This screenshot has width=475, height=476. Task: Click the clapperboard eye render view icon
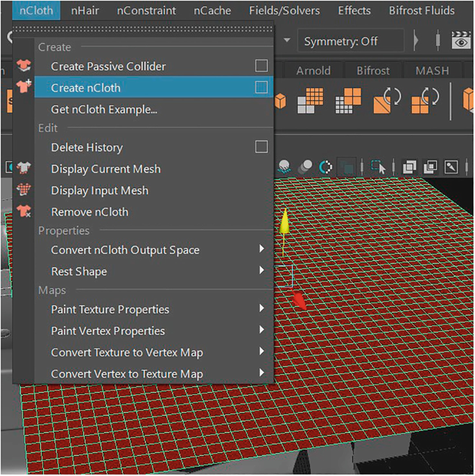(x=461, y=41)
